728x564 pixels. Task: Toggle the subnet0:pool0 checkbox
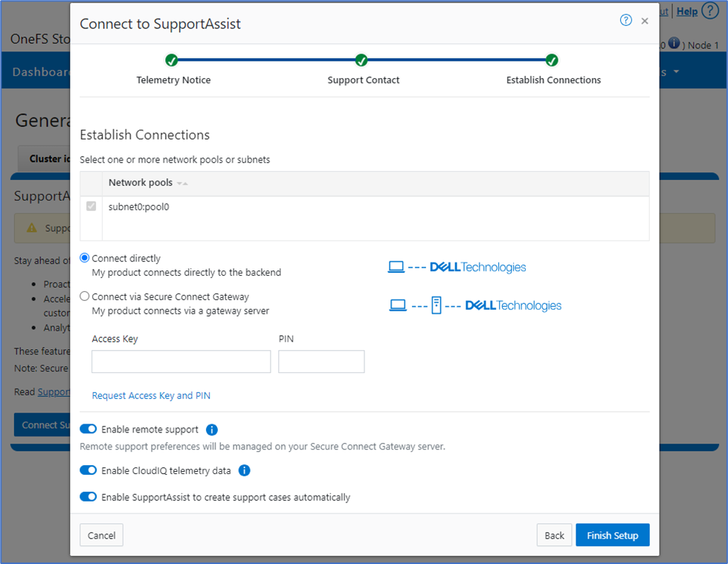click(x=91, y=207)
